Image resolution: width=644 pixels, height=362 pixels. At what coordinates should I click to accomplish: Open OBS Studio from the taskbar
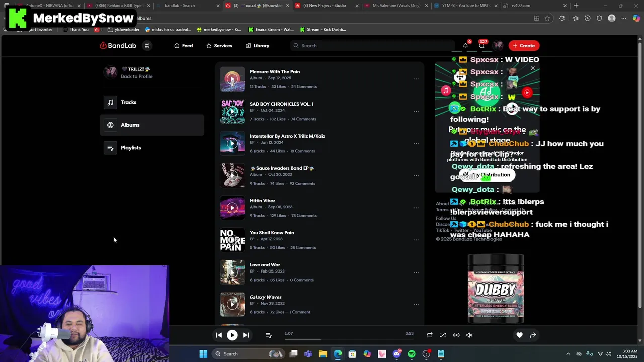426,354
